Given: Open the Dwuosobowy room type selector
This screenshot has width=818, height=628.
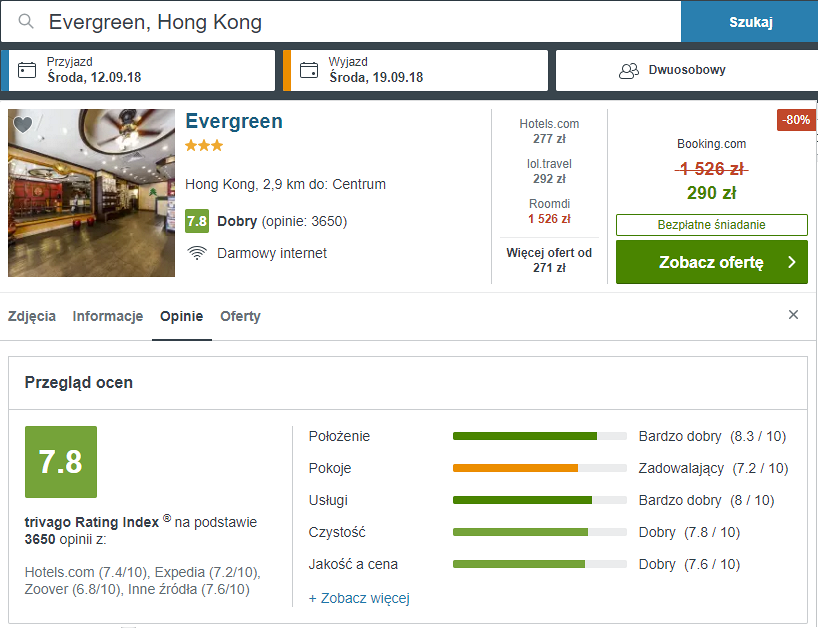Looking at the screenshot, I should [687, 70].
